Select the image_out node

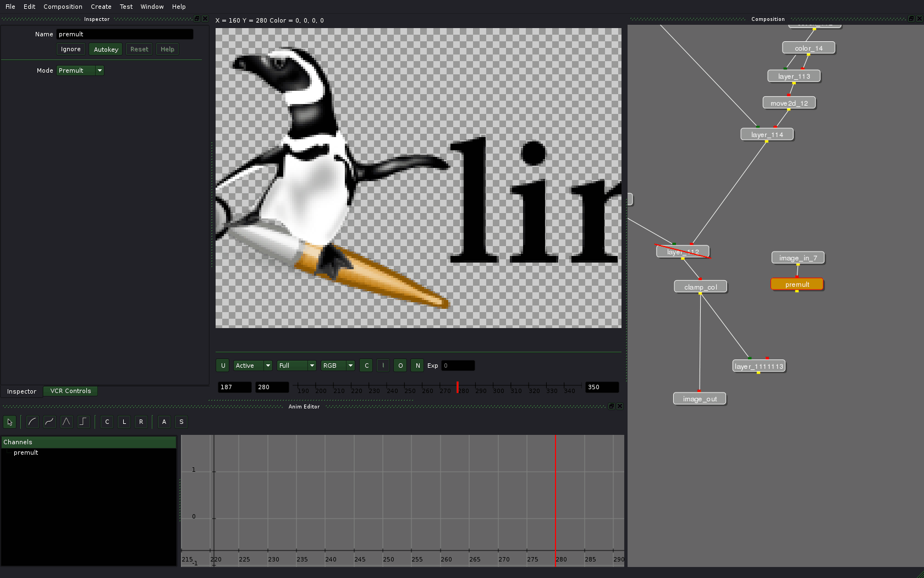click(700, 399)
